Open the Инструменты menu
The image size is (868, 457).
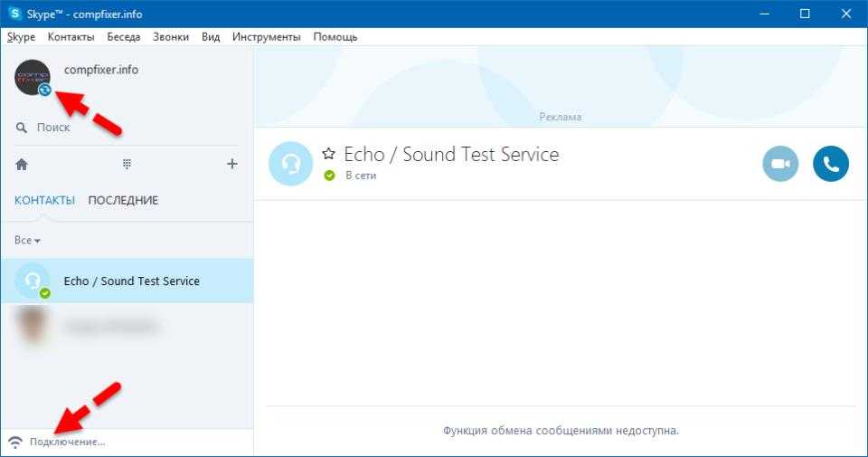[x=266, y=37]
